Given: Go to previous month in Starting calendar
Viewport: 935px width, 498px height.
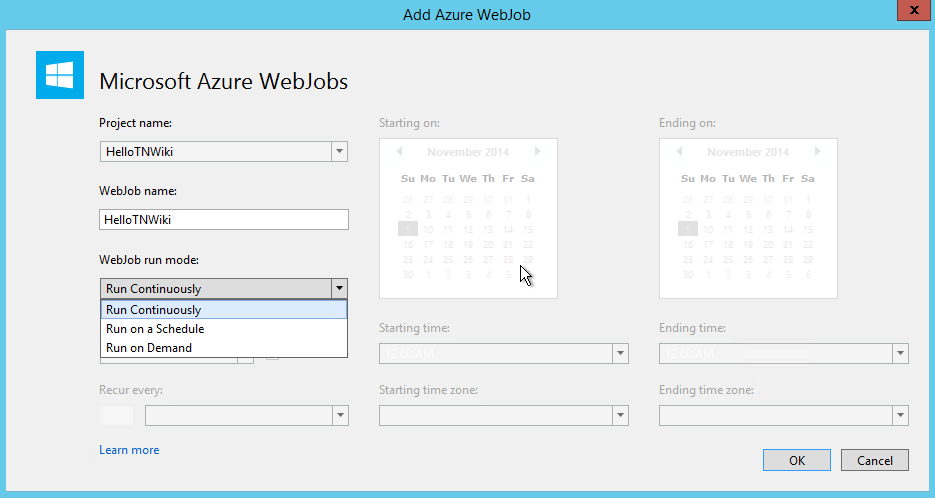Looking at the screenshot, I should click(399, 151).
